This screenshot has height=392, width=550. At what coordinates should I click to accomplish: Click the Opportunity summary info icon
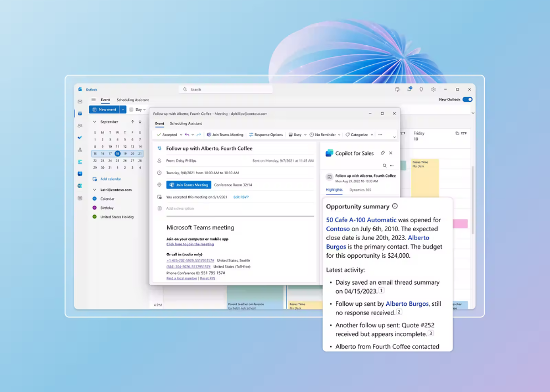(395, 206)
